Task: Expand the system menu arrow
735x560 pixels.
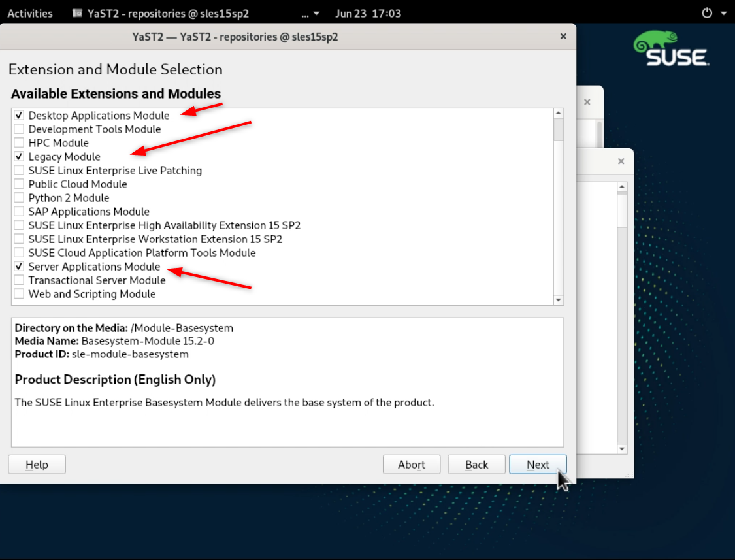Action: [x=724, y=13]
